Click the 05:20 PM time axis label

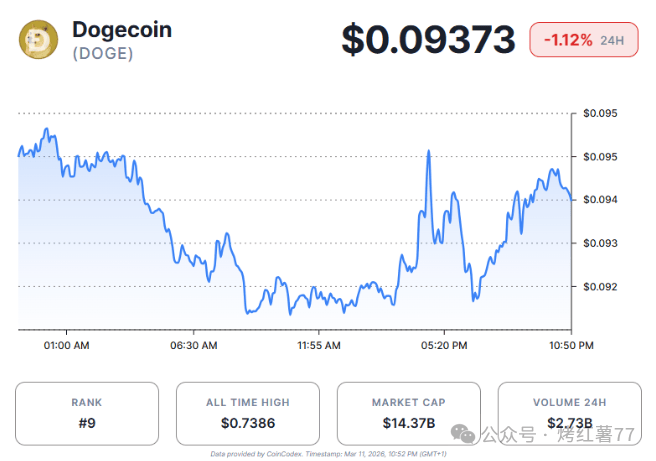[444, 345]
